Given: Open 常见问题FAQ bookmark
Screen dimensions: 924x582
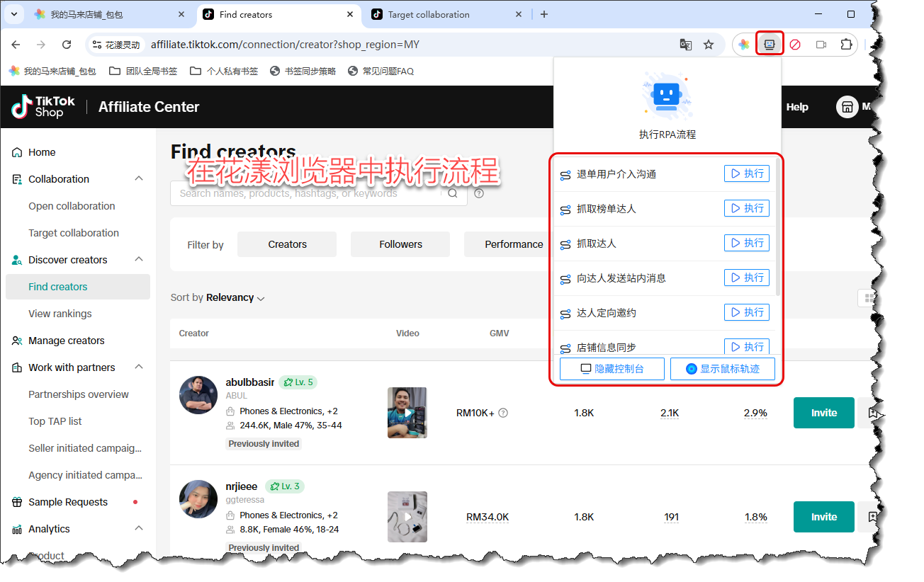Looking at the screenshot, I should click(381, 71).
